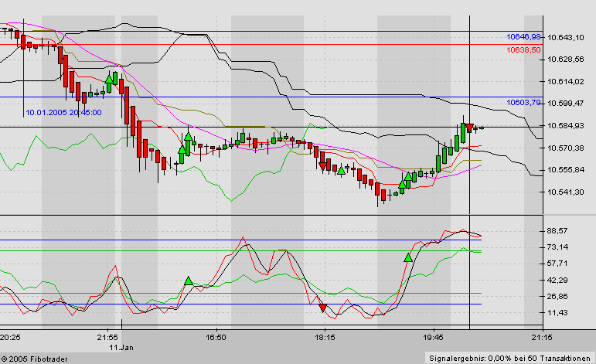
Task: Click oscillator axis value 57,71
Action: [x=557, y=264]
